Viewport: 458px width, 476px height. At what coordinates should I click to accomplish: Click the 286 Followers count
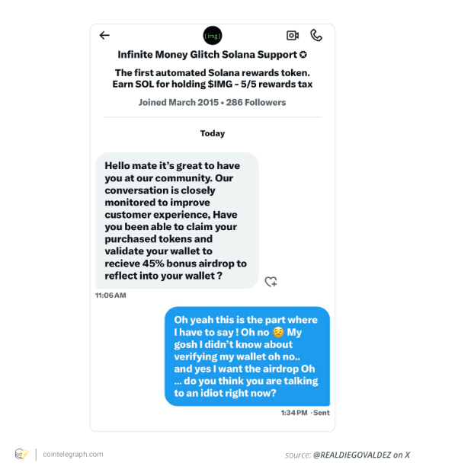256,103
